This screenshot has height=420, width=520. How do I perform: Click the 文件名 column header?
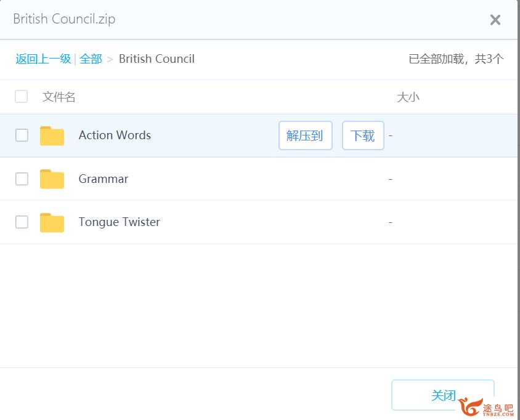coord(59,97)
